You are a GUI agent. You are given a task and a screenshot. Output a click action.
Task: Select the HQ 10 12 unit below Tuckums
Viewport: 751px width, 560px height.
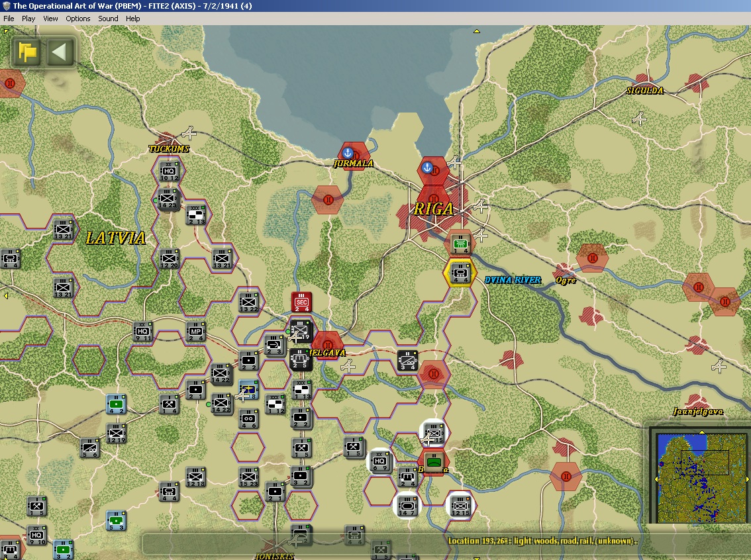point(169,171)
